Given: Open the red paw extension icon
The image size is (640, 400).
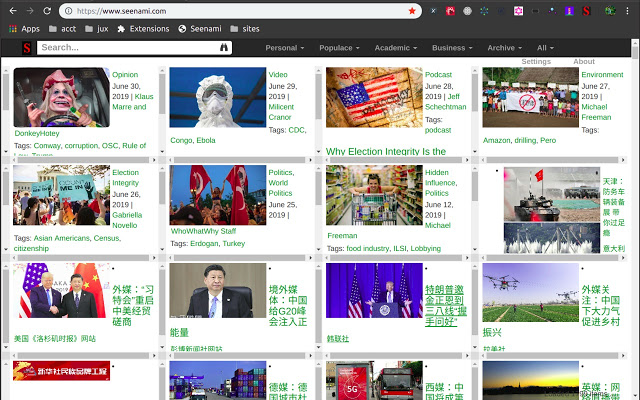Looking at the screenshot, I should point(450,11).
